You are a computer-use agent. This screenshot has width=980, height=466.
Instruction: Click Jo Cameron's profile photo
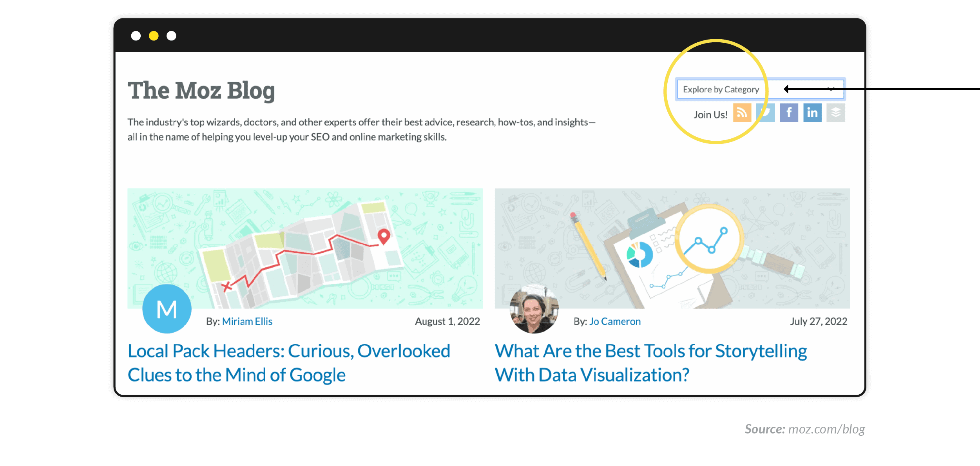click(534, 309)
